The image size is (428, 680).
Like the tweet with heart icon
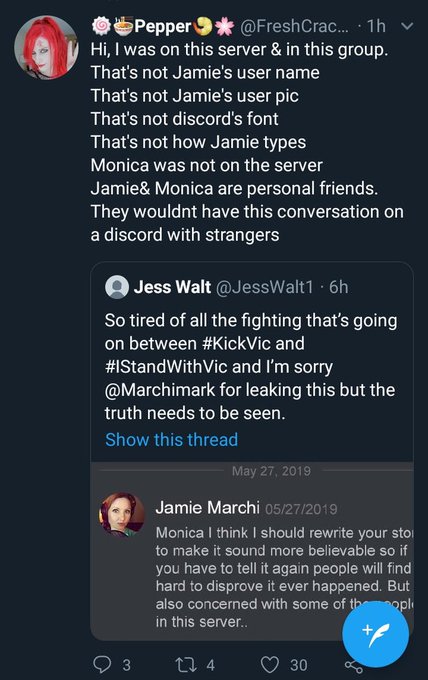click(x=270, y=664)
